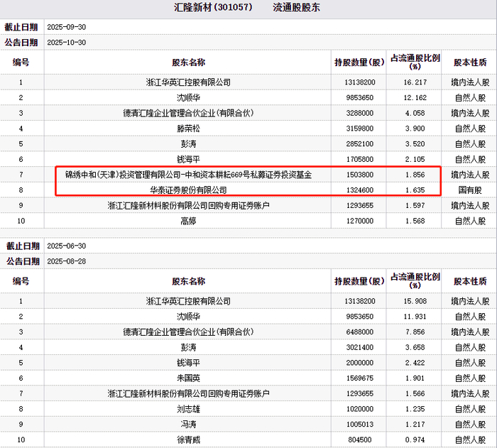Image resolution: width=497 pixels, height=448 pixels.
Task: Click the share count '6488000'
Action: (x=360, y=332)
